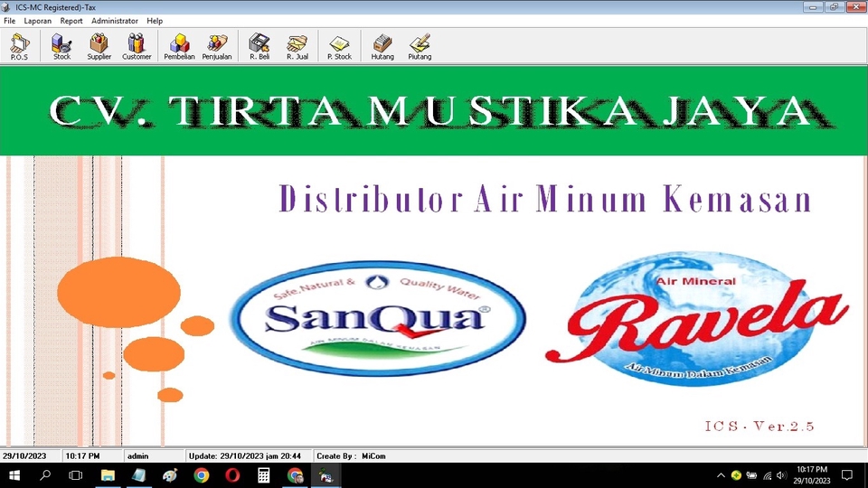The width and height of the screenshot is (868, 488).
Task: Click the 'ICS - Ver.2.5' version text
Action: 759,426
